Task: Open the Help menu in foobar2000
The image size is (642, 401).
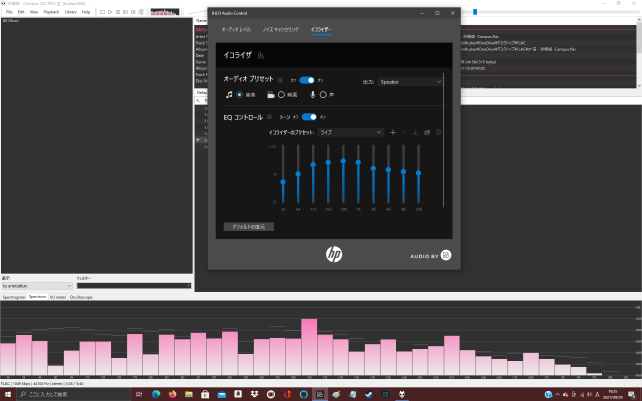Action: (x=86, y=12)
